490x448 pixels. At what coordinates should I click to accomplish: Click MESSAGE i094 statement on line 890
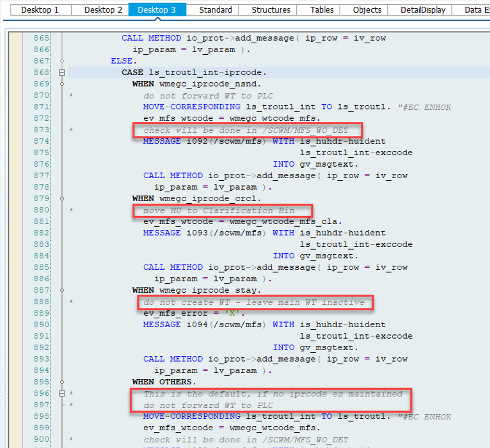pos(264,325)
